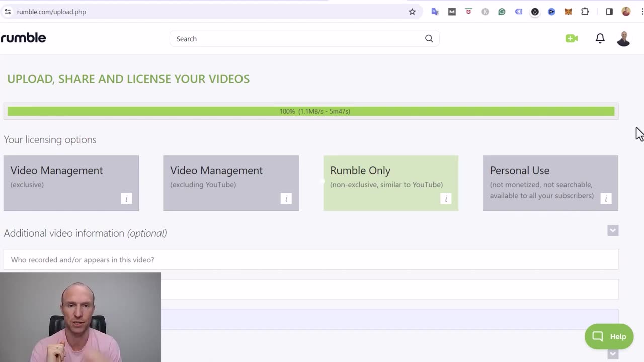Fill in who recorded or appears field
This screenshot has height=362, width=644.
coord(311,260)
